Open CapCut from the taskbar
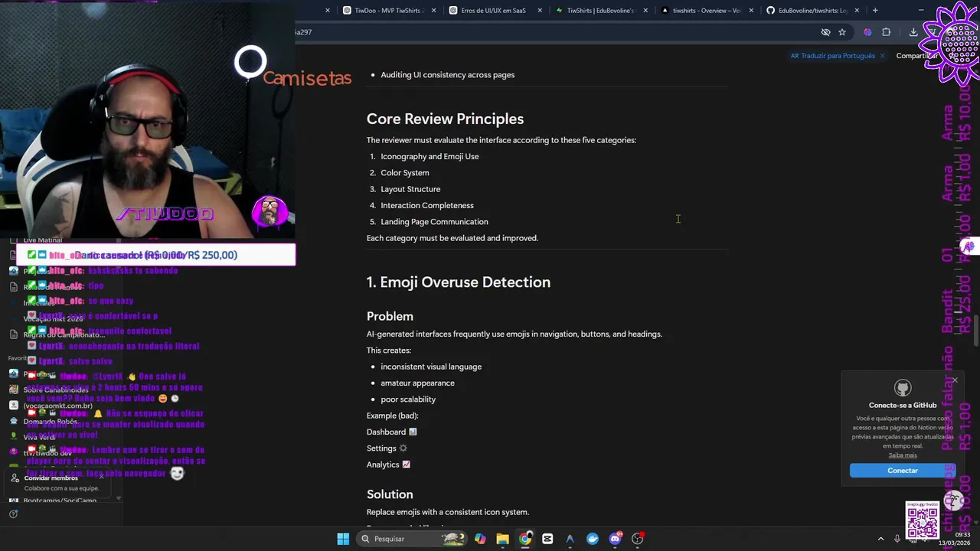Screen dimensions: 980x551 (547, 539)
